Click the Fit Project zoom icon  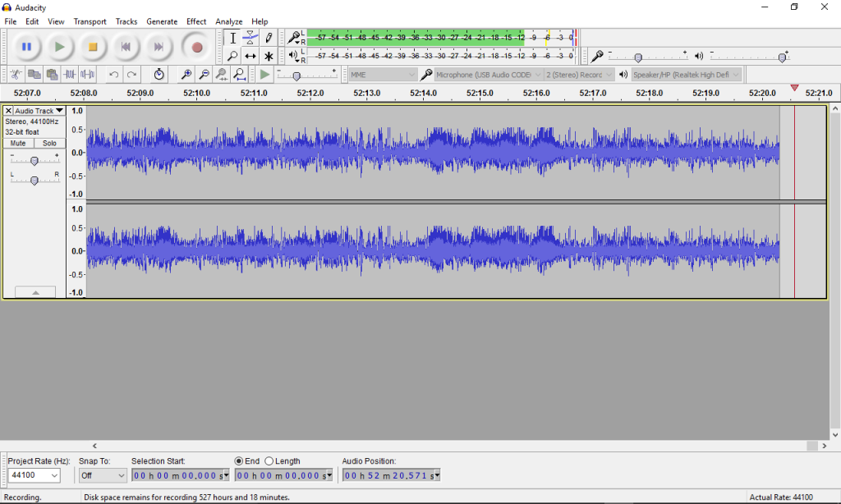(239, 75)
